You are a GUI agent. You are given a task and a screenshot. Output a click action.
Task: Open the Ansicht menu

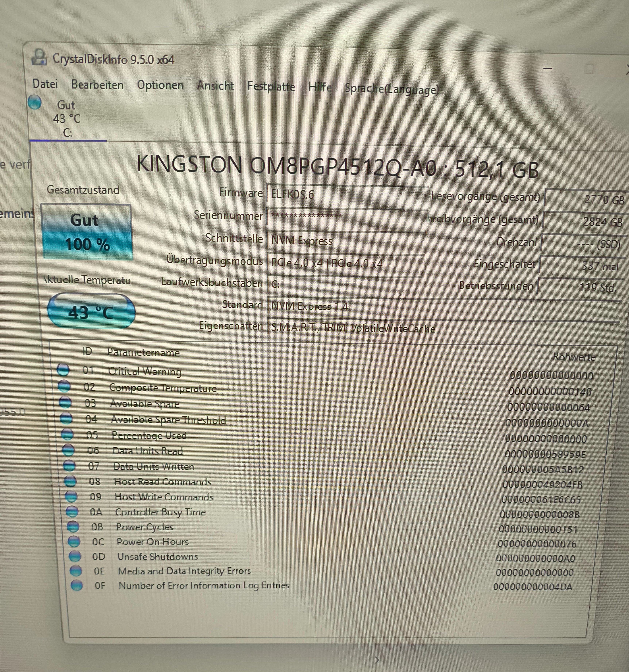point(215,86)
